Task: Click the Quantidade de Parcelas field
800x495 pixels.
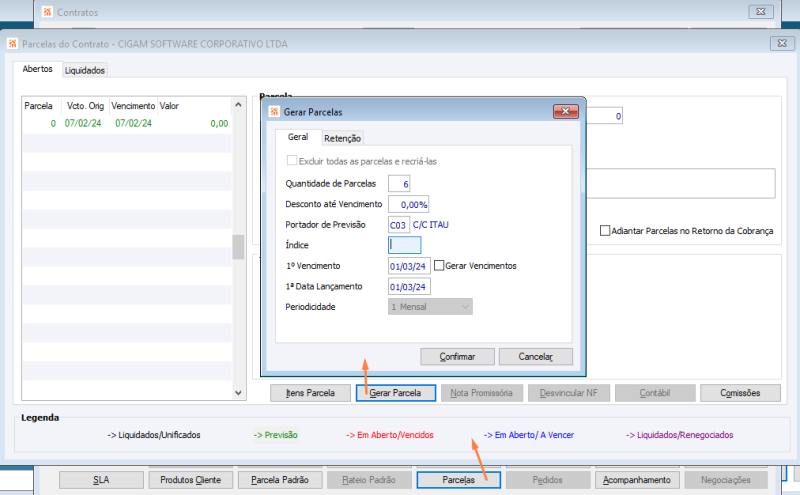Action: point(399,184)
